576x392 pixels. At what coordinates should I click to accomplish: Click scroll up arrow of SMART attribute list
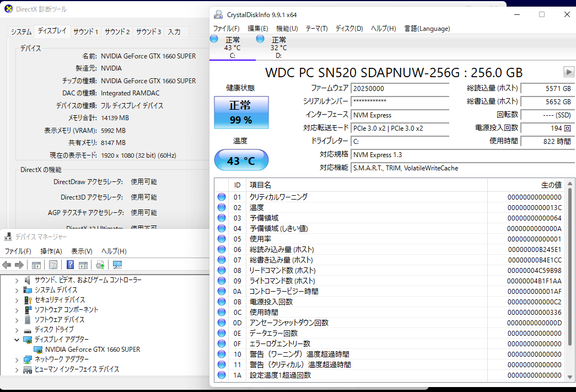[x=570, y=184]
